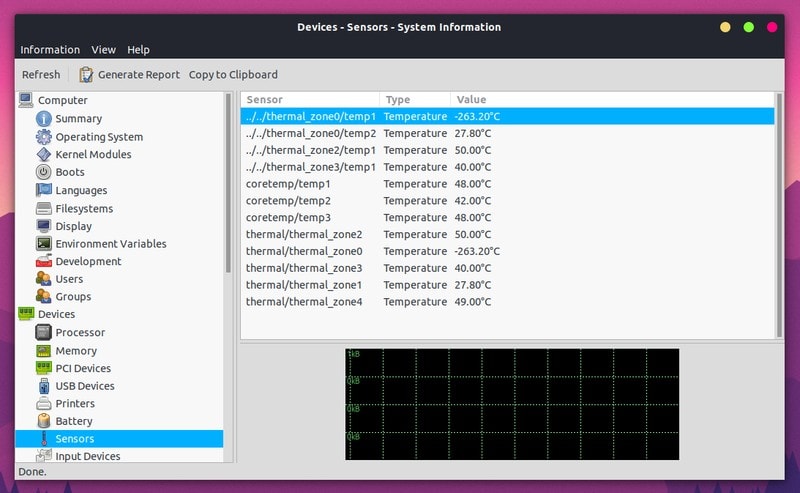The height and width of the screenshot is (493, 800).
Task: Click the Battery icon
Action: [x=44, y=421]
